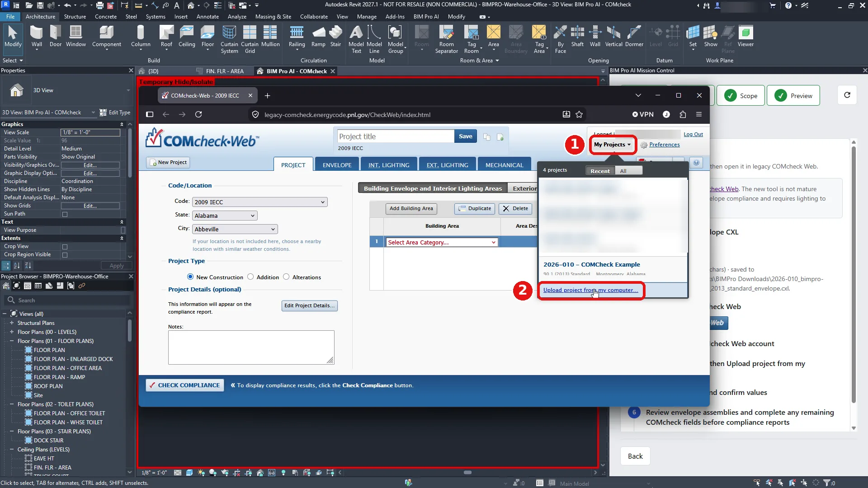
Task: Click the Log Out link
Action: point(693,134)
